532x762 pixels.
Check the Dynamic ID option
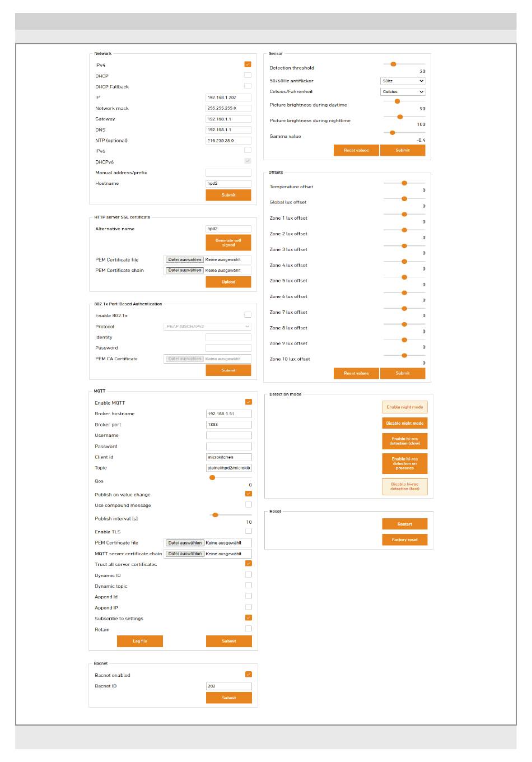pos(249,574)
